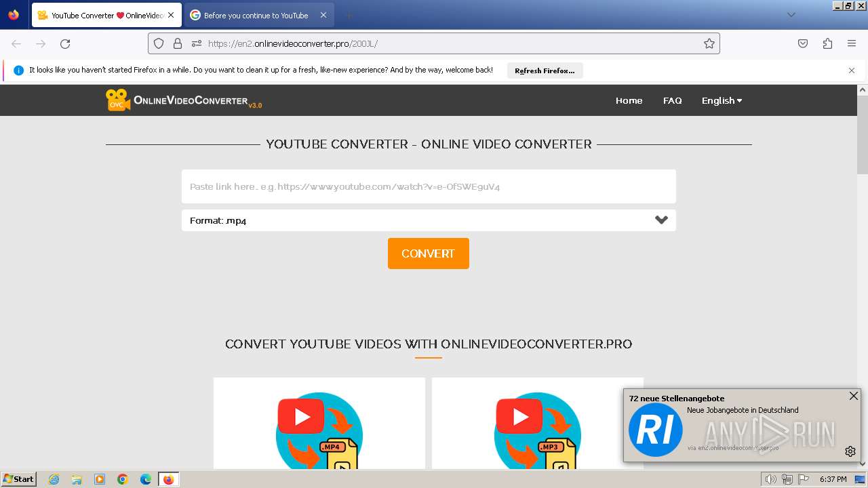This screenshot has height=488, width=868.
Task: Launch Microsoft Edge from taskbar
Action: tap(146, 479)
